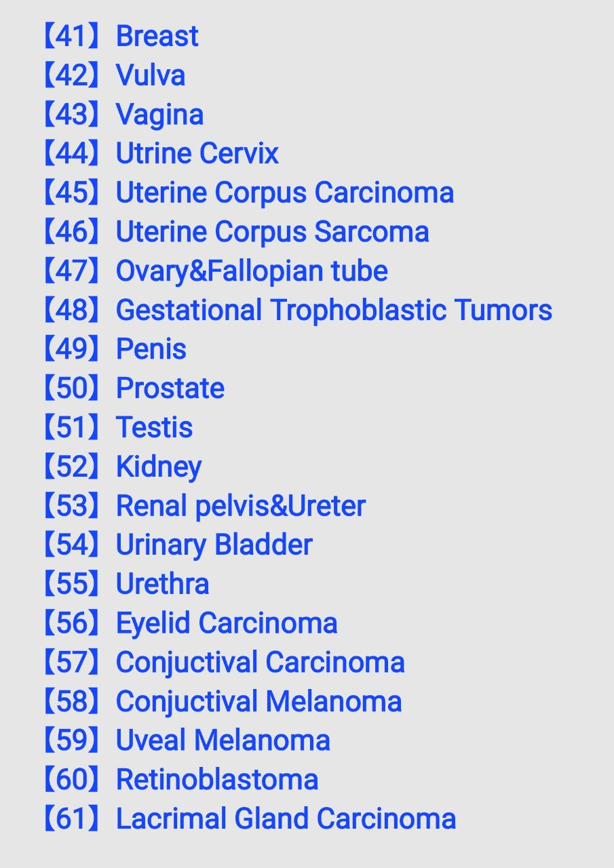Image resolution: width=614 pixels, height=868 pixels.
Task: Open Eyelid Carcinoma link
Action: 227,623
